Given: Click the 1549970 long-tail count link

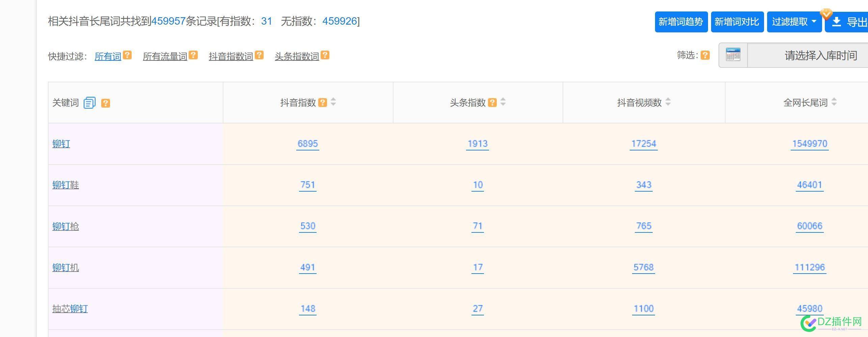Looking at the screenshot, I should [x=809, y=143].
